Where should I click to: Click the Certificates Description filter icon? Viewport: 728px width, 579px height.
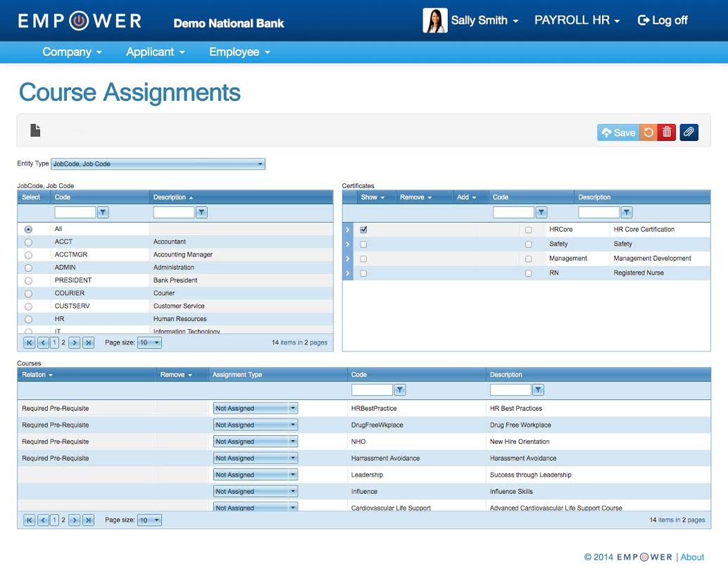(627, 213)
